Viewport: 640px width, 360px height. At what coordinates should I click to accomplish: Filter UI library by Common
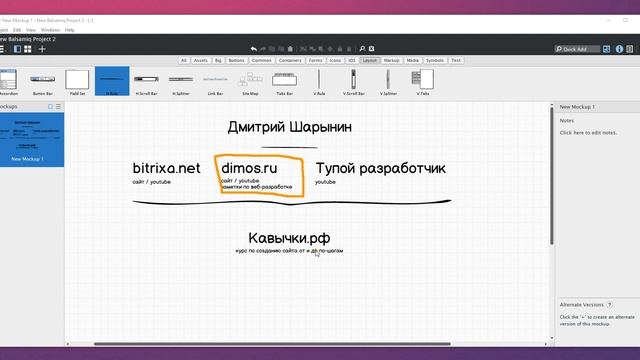262,60
